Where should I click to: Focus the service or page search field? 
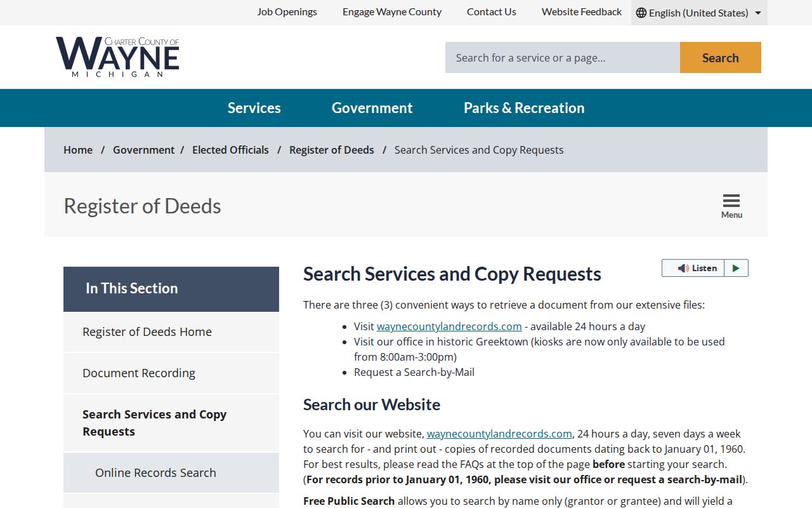563,58
